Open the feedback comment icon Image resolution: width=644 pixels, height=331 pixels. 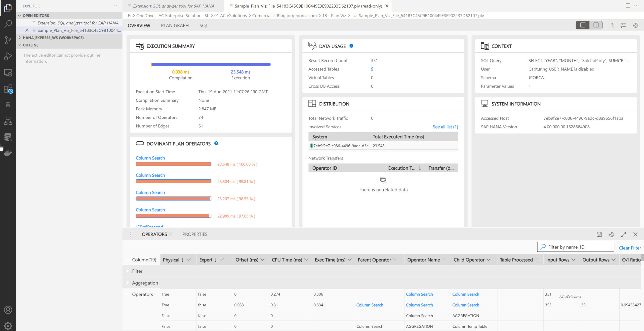[623, 25]
